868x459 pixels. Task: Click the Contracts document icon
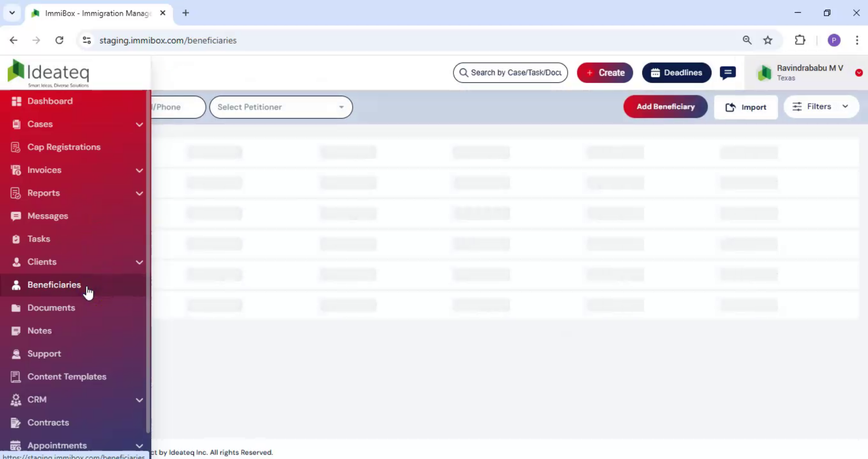pyautogui.click(x=16, y=422)
